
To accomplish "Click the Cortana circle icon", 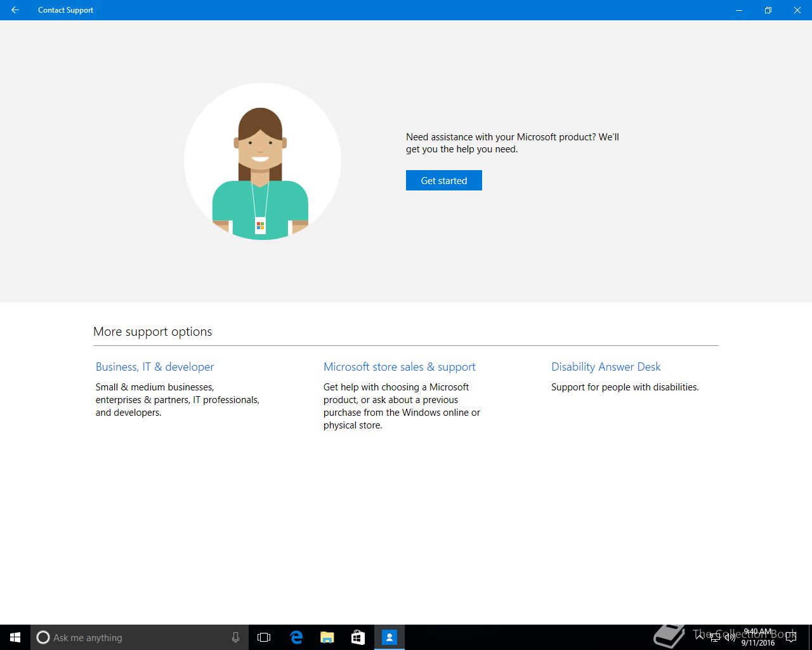I will click(43, 637).
